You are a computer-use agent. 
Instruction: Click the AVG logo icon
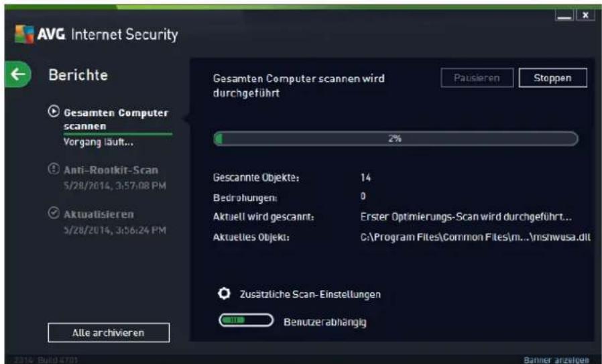[x=25, y=35]
